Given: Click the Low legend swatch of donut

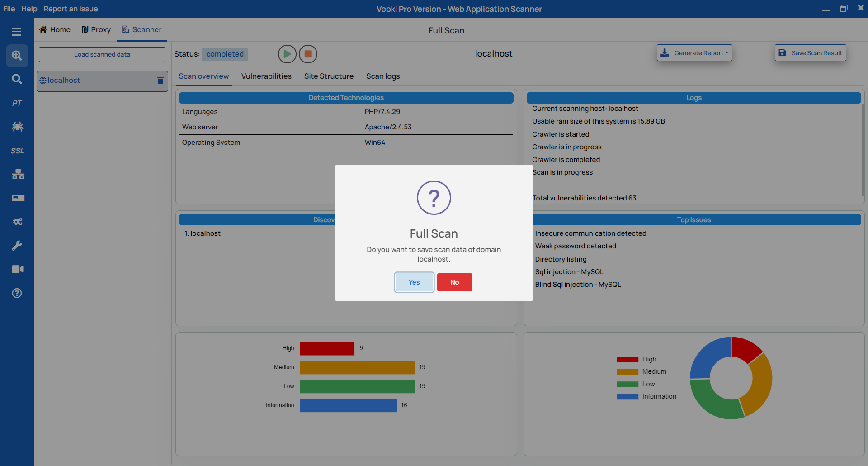Looking at the screenshot, I should coord(627,384).
